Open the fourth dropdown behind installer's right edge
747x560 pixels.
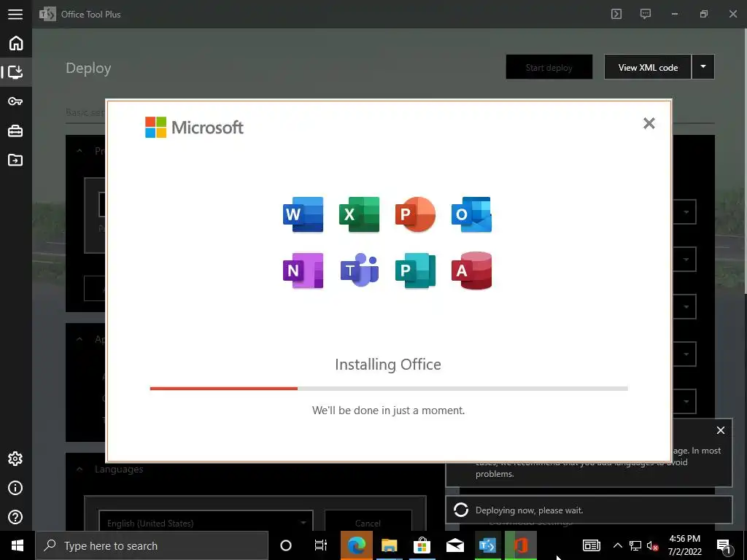[684, 354]
